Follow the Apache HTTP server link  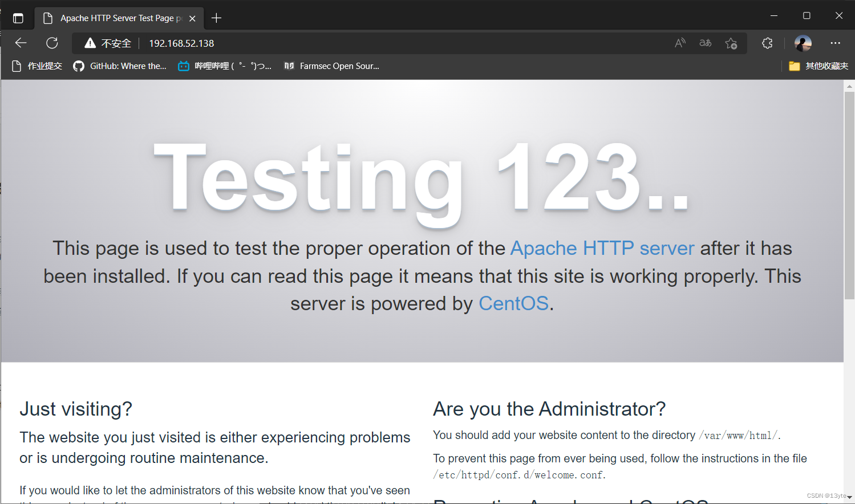point(602,248)
